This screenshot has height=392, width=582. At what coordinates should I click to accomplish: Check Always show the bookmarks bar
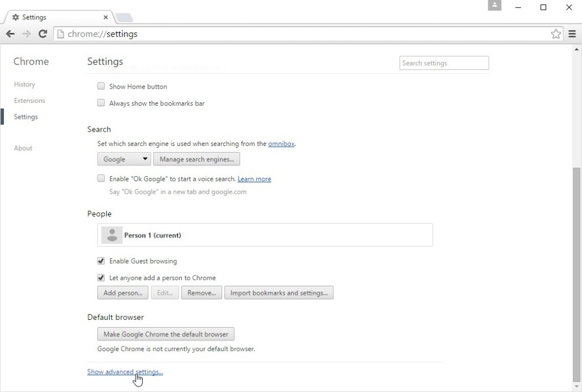(101, 103)
